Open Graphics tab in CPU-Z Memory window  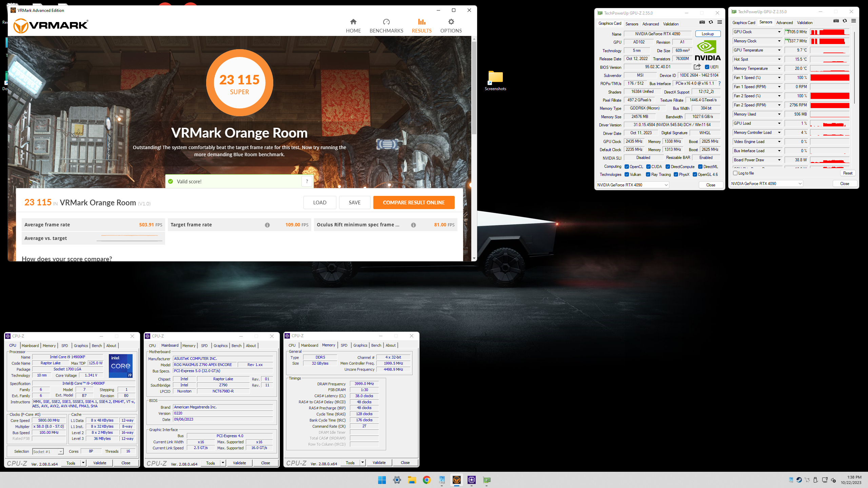pos(360,345)
